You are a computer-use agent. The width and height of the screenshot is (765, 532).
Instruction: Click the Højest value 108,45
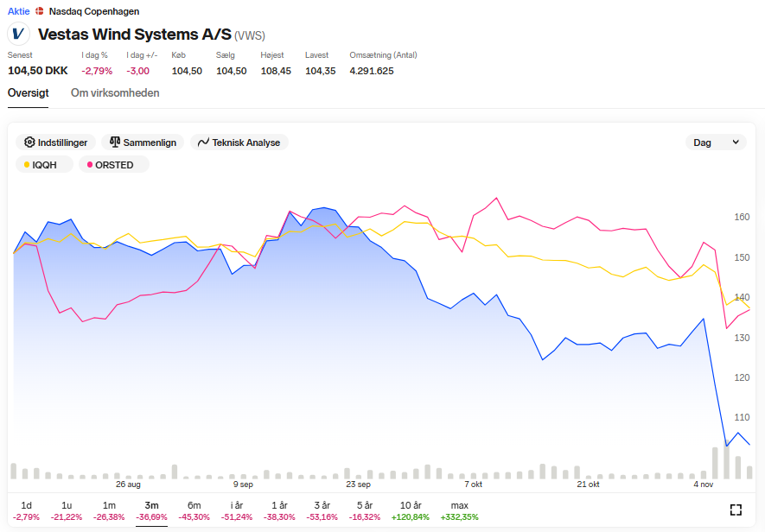pos(276,71)
